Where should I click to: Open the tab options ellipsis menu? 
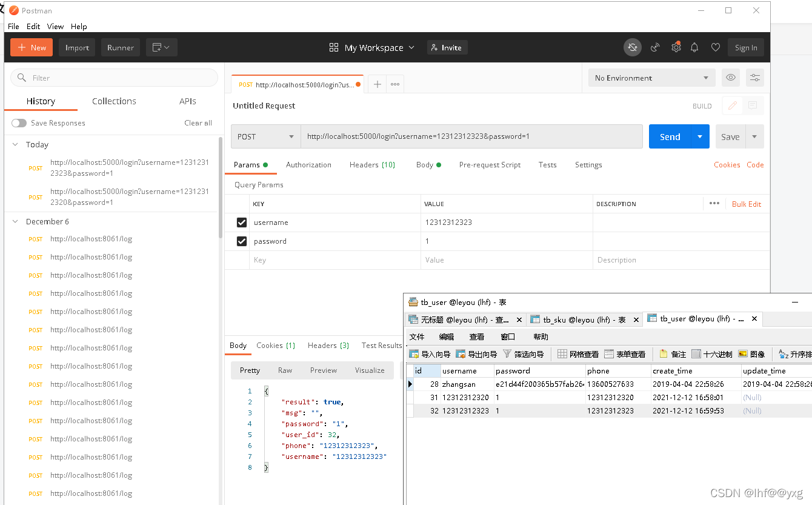pos(395,84)
